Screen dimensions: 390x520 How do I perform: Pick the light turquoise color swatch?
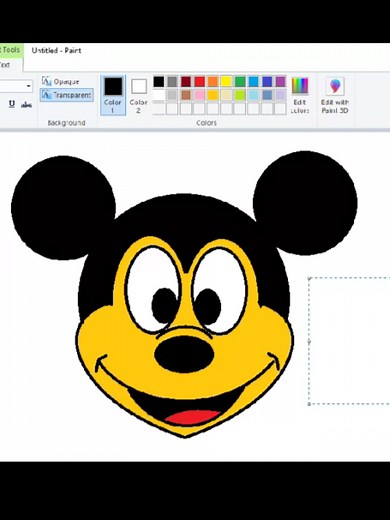pos(253,95)
